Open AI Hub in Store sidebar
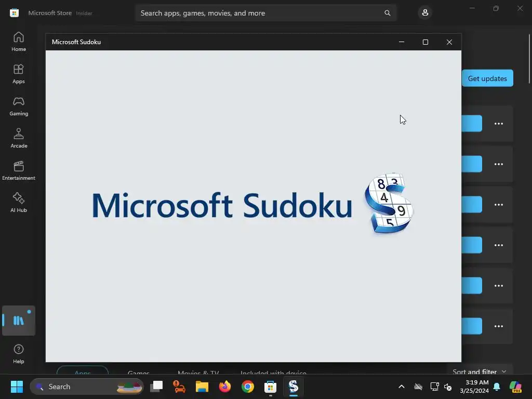The height and width of the screenshot is (399, 532). tap(19, 203)
